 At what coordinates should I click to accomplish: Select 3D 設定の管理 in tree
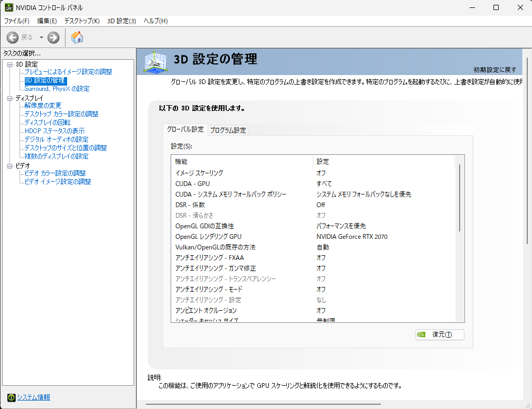click(45, 80)
